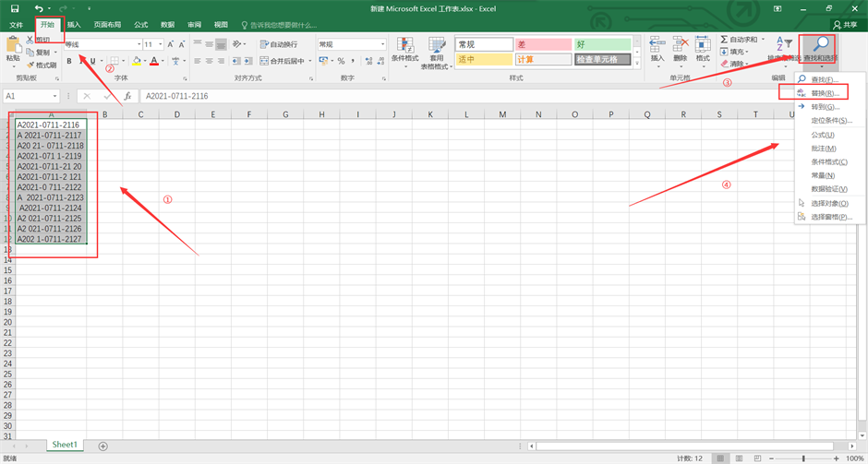Toggle Wrap Text (自动换行)
868x464 pixels.
pos(279,44)
